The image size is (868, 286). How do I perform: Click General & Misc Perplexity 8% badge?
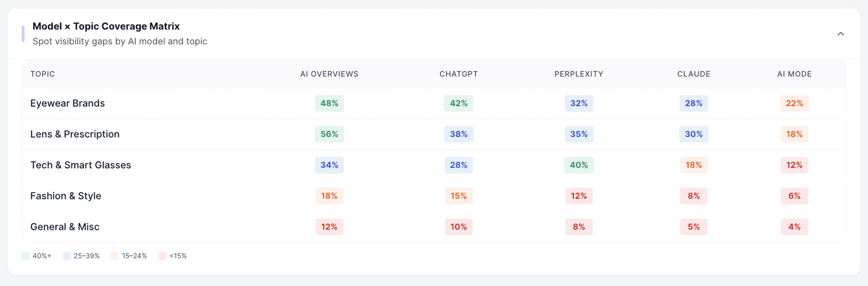579,227
